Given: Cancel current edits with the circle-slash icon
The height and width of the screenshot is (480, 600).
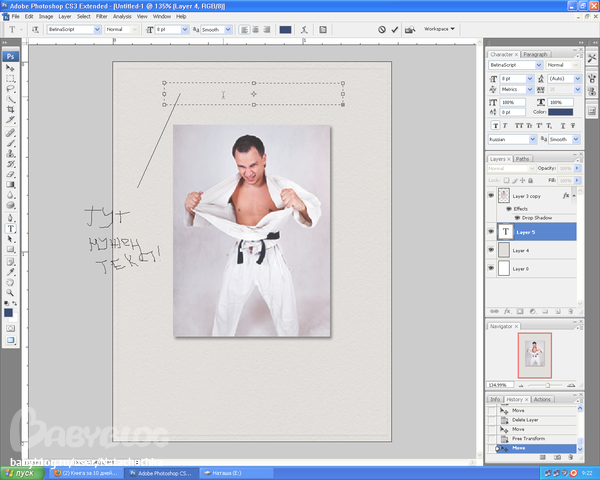Looking at the screenshot, I should point(381,30).
